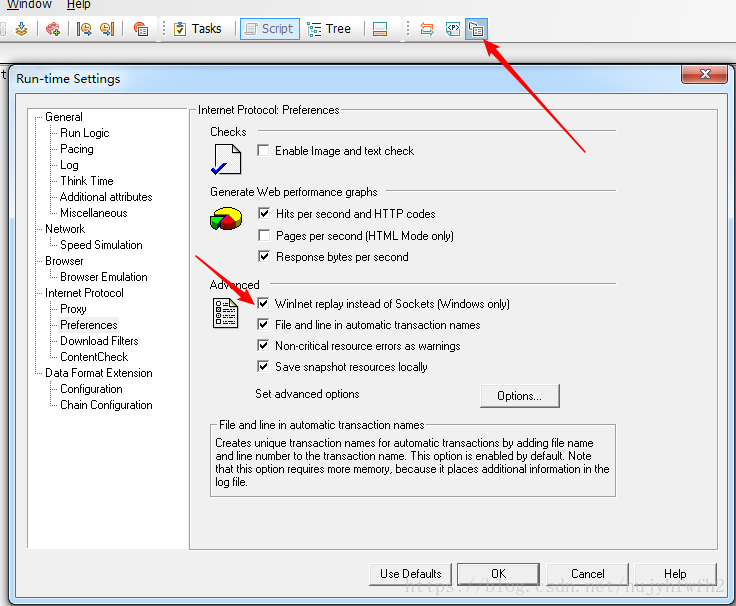Select Pacing node

(77, 149)
